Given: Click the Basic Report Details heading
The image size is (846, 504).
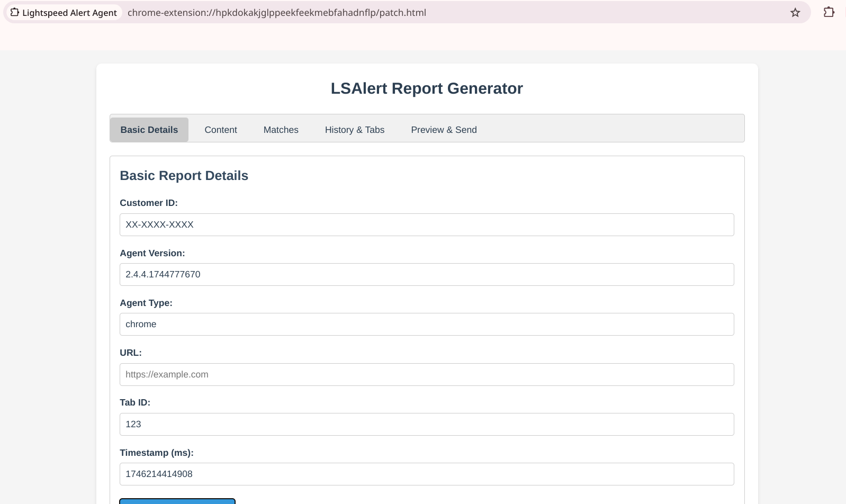Looking at the screenshot, I should pos(184,176).
